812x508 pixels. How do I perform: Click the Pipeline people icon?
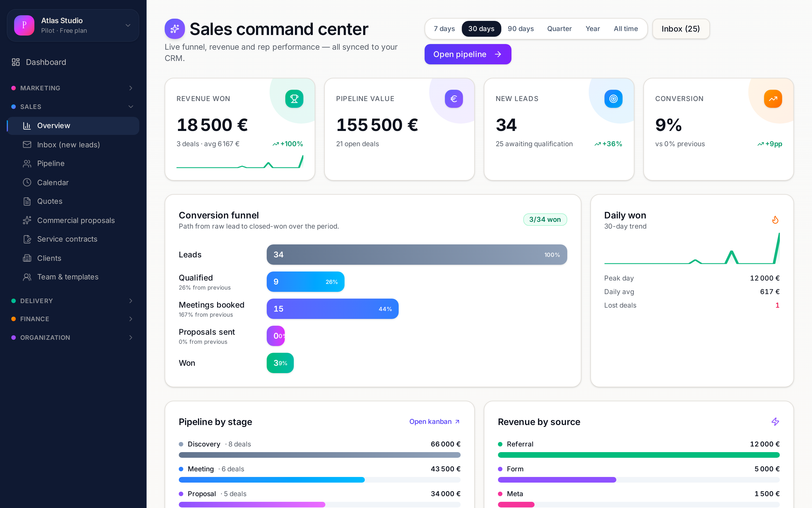click(27, 164)
